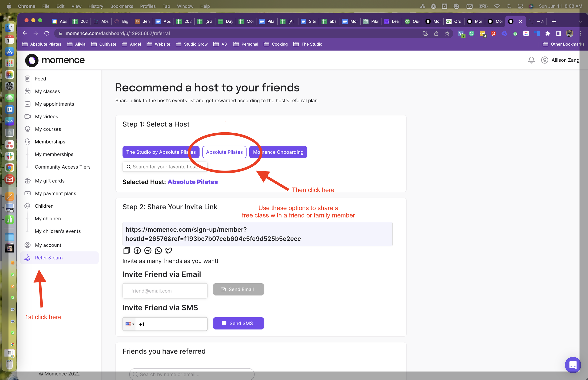Image resolution: width=588 pixels, height=380 pixels.
Task: Open Allison Zang account menu
Action: point(560,60)
